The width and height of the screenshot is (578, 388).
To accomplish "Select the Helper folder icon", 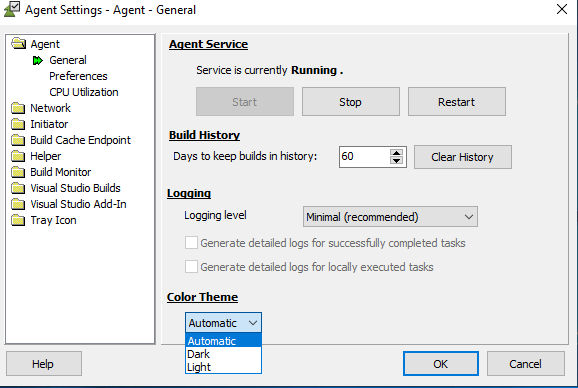I will click(18, 156).
